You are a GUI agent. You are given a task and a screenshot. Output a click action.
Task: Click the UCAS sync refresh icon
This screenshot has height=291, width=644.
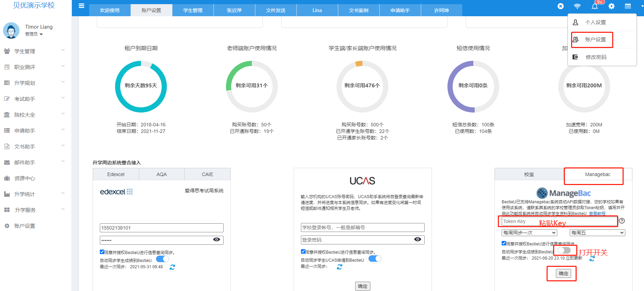(340, 267)
